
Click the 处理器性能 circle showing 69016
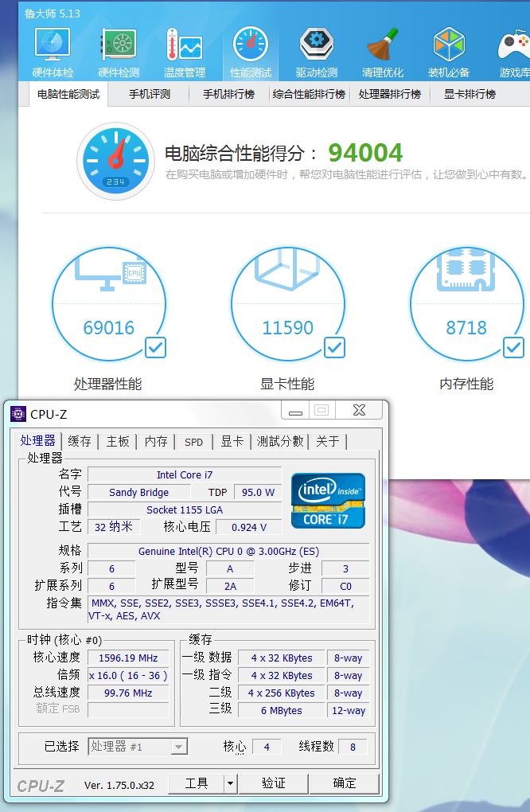(x=109, y=304)
